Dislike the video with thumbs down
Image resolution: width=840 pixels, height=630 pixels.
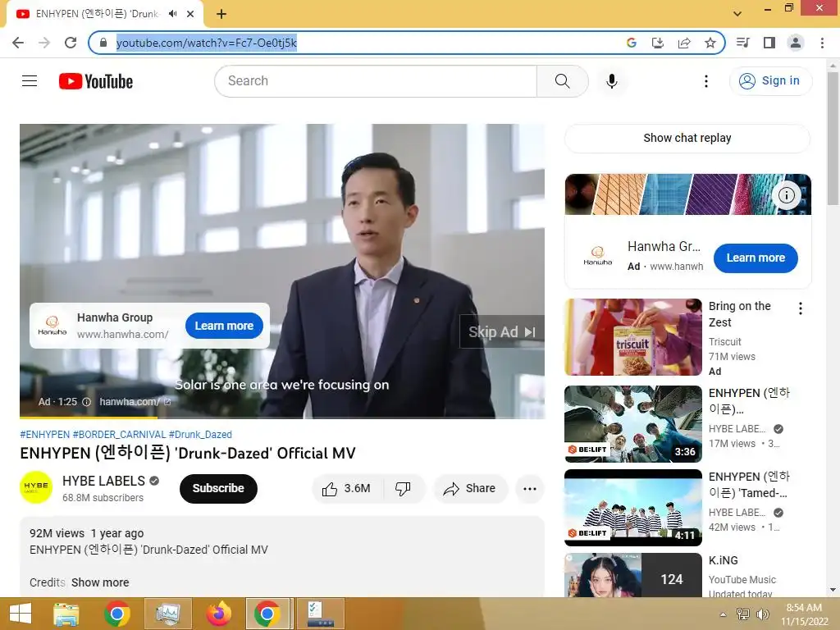[403, 489]
